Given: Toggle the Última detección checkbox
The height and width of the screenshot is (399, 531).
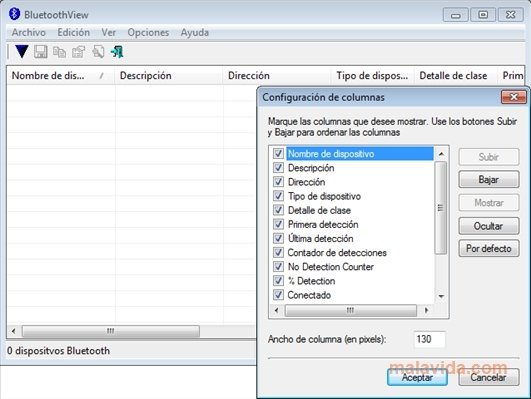Looking at the screenshot, I should [x=278, y=238].
